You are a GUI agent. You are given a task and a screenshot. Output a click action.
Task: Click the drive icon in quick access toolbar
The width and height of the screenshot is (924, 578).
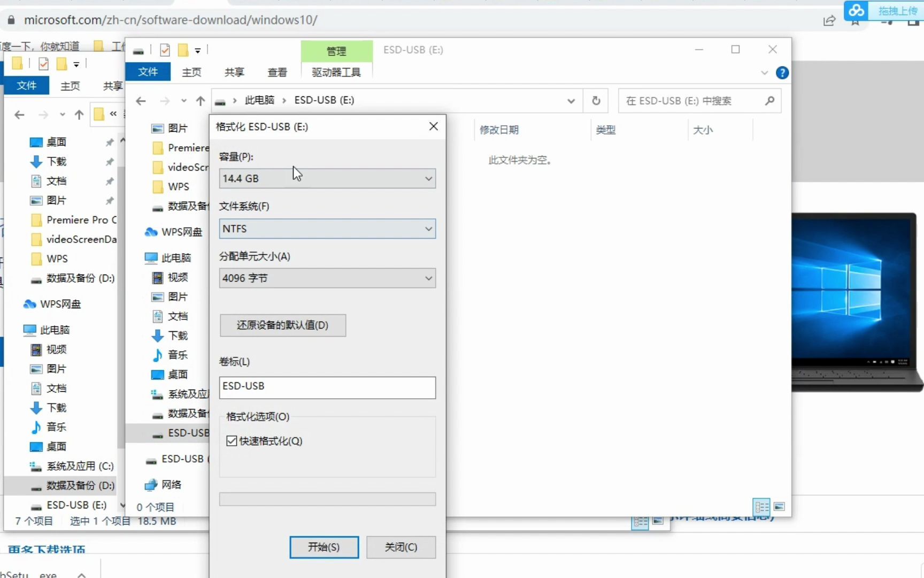point(138,50)
